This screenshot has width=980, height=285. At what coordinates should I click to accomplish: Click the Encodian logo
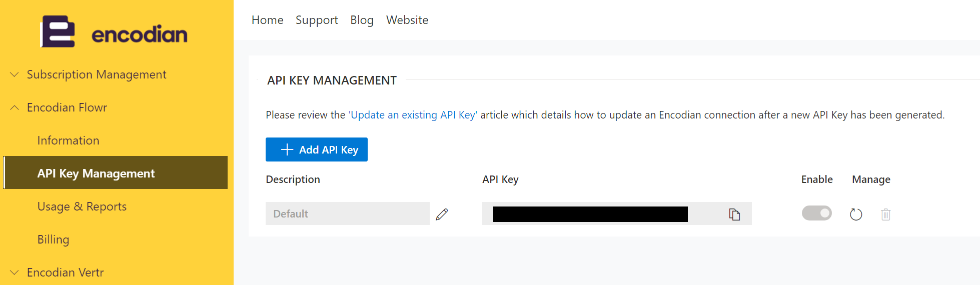(114, 32)
